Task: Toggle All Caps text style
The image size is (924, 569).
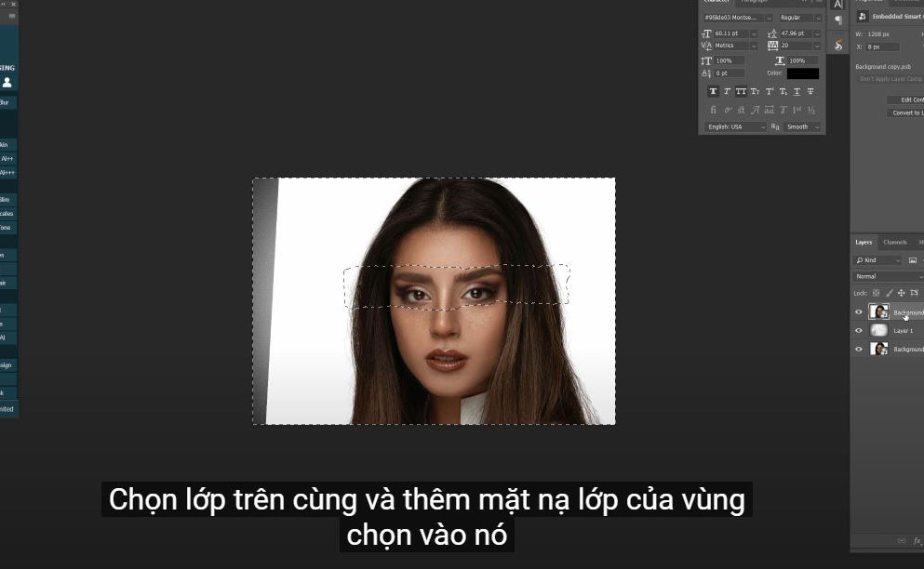Action: point(741,91)
